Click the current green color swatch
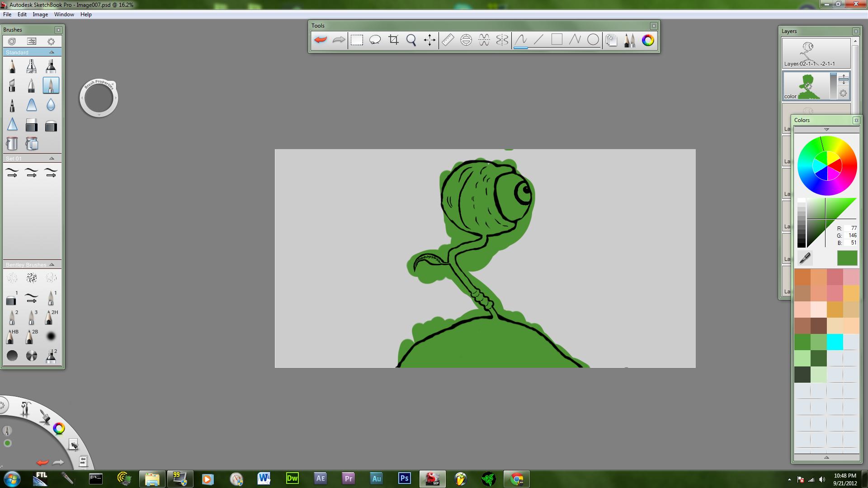Screen dimensions: 868x488 click(x=847, y=258)
